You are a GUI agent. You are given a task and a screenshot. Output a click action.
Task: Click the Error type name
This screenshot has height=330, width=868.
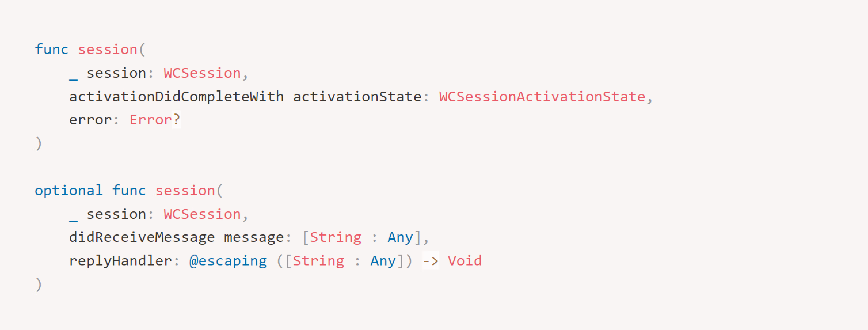[x=151, y=120]
